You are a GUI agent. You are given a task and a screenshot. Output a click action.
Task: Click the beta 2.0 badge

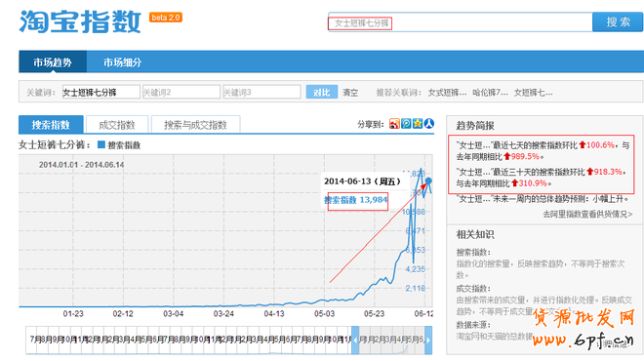pyautogui.click(x=166, y=18)
